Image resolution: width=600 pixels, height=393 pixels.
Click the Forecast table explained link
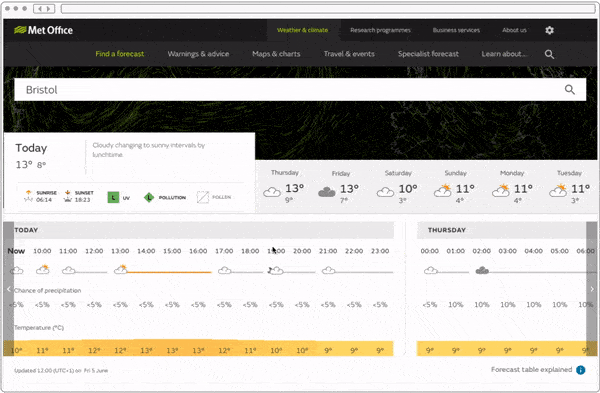[532, 370]
